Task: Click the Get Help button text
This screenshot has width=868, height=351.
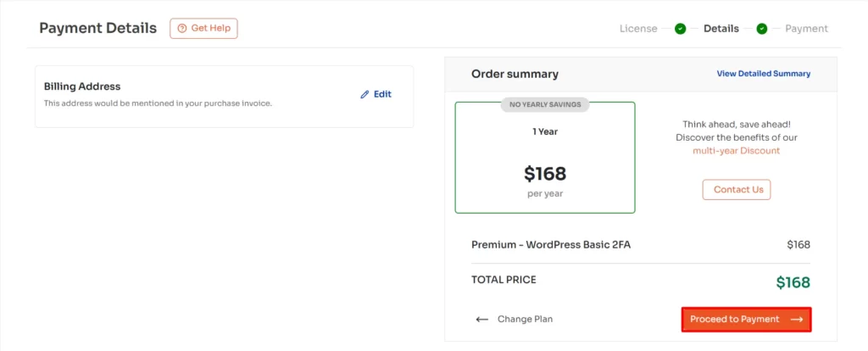Action: [210, 28]
